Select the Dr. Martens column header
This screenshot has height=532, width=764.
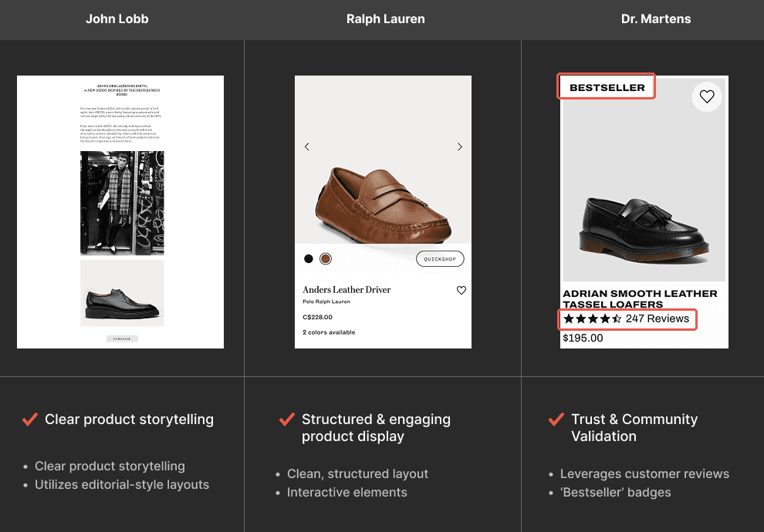[656, 19]
